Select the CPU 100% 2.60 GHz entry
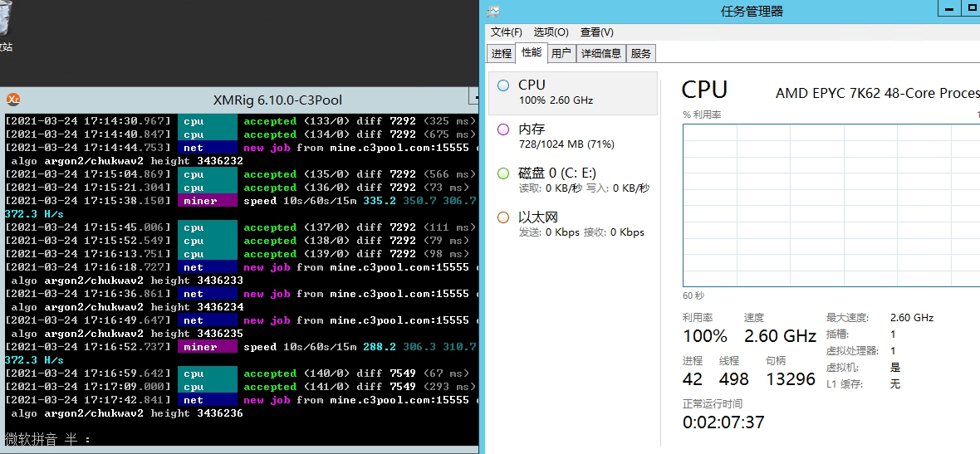Screen dimensions: 980x454 572,92
